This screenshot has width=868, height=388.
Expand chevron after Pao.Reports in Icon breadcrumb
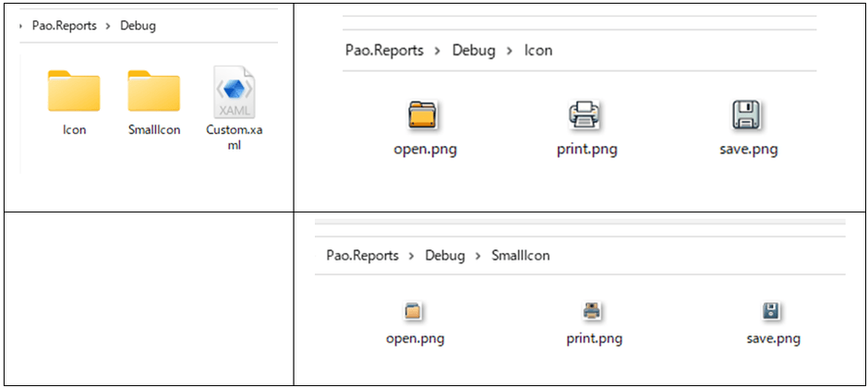point(438,51)
